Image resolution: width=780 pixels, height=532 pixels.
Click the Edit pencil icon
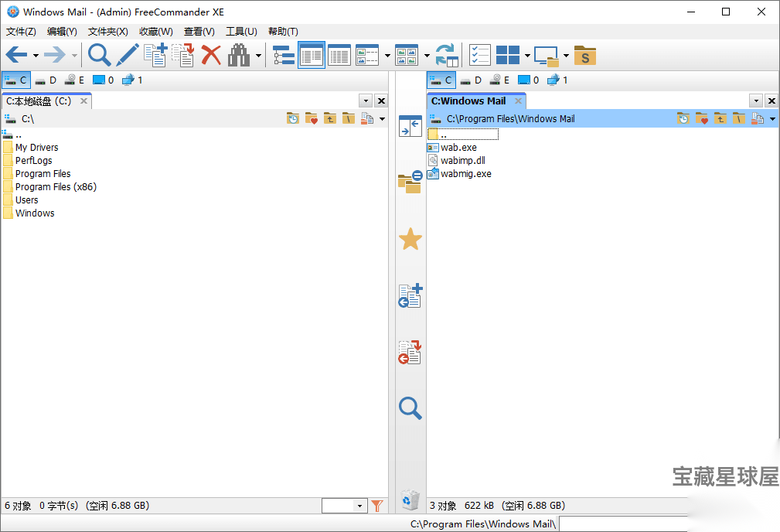click(x=128, y=55)
